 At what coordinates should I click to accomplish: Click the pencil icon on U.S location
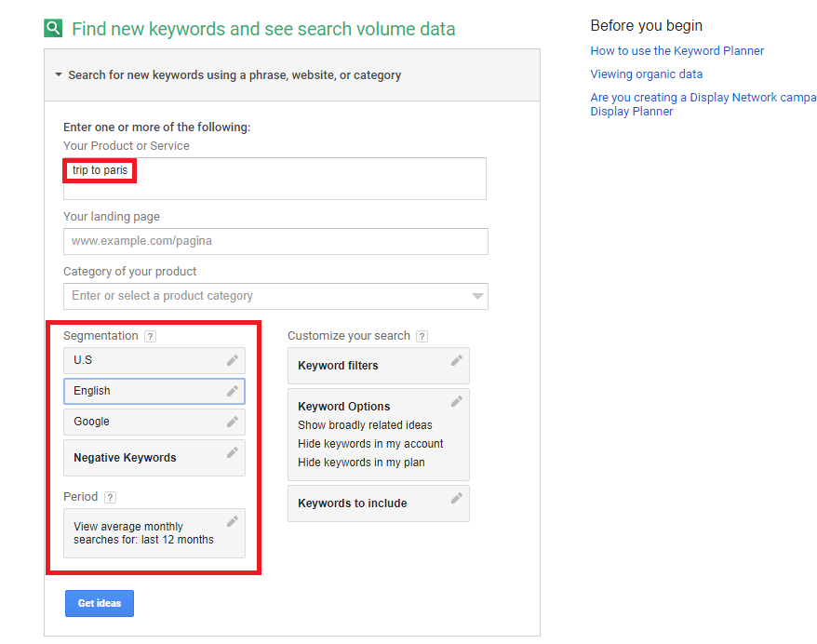233,360
